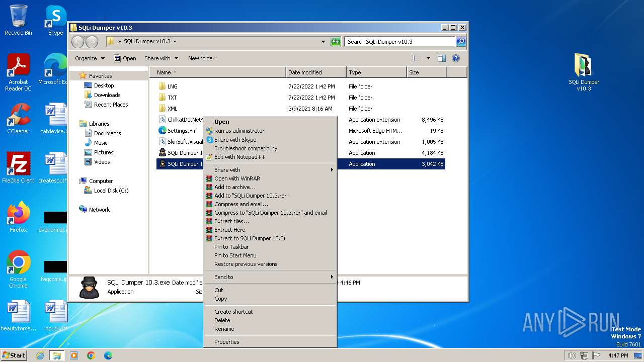The width and height of the screenshot is (644, 362).
Task: Open Acrobat Reader DC shortcut
Action: point(18,72)
